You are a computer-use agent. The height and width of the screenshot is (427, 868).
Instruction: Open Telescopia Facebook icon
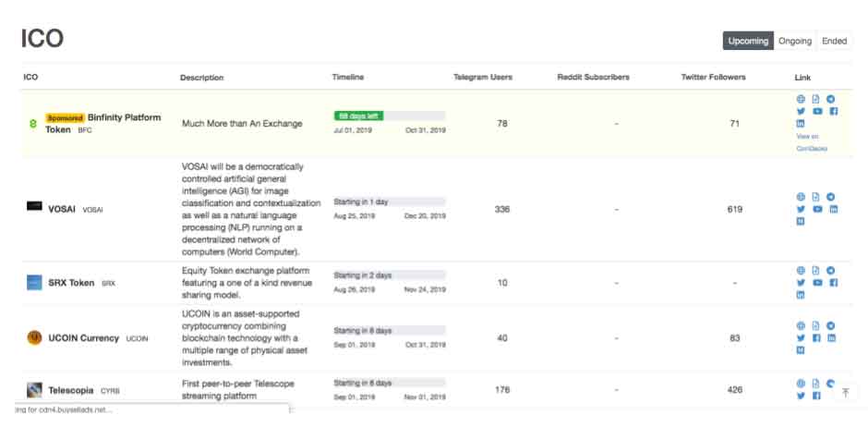(x=816, y=396)
